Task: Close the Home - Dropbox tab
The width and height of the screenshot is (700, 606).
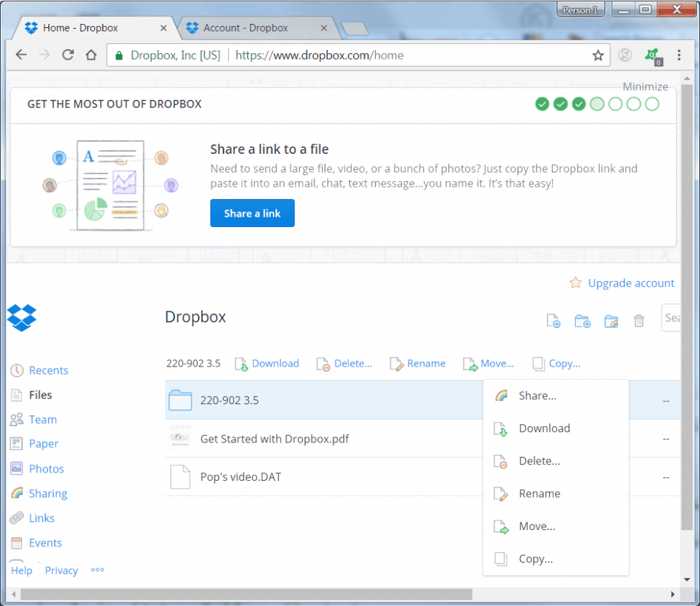Action: (163, 28)
